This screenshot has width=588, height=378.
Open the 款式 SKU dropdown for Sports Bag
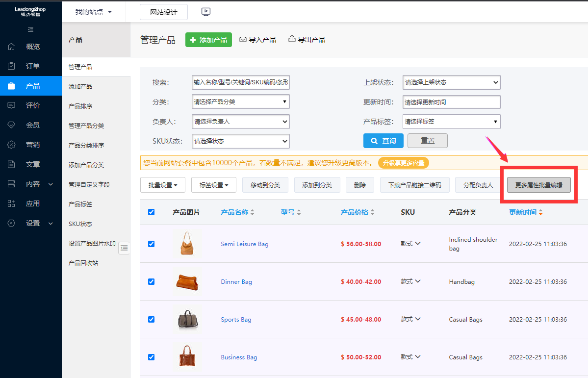pos(410,319)
